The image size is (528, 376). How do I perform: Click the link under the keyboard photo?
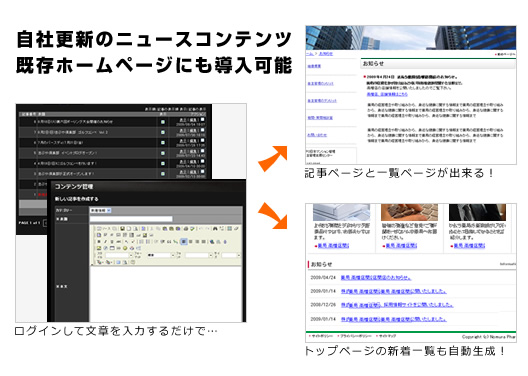pyautogui.click(x=401, y=246)
